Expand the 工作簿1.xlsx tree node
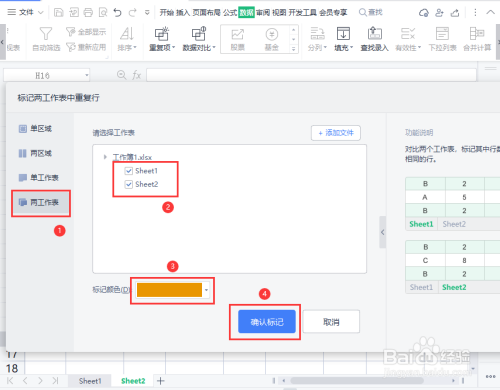Image resolution: width=500 pixels, height=390 pixels. tap(105, 157)
